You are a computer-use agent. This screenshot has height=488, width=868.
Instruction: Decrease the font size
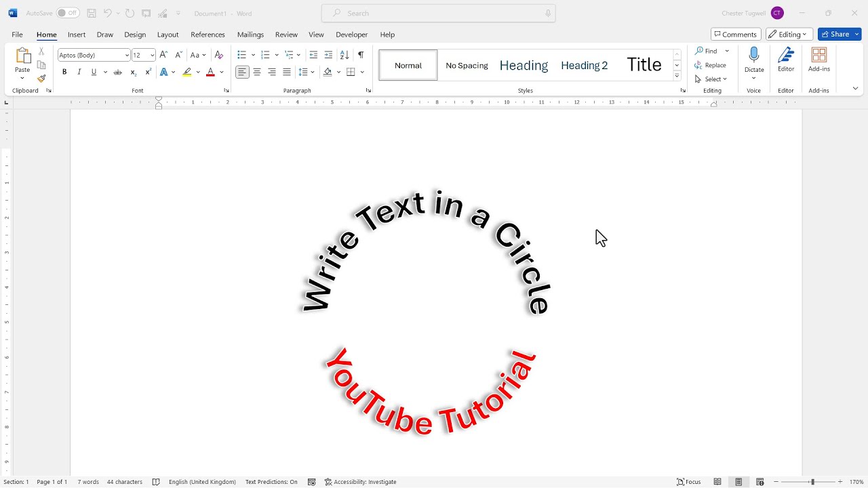[x=178, y=55]
